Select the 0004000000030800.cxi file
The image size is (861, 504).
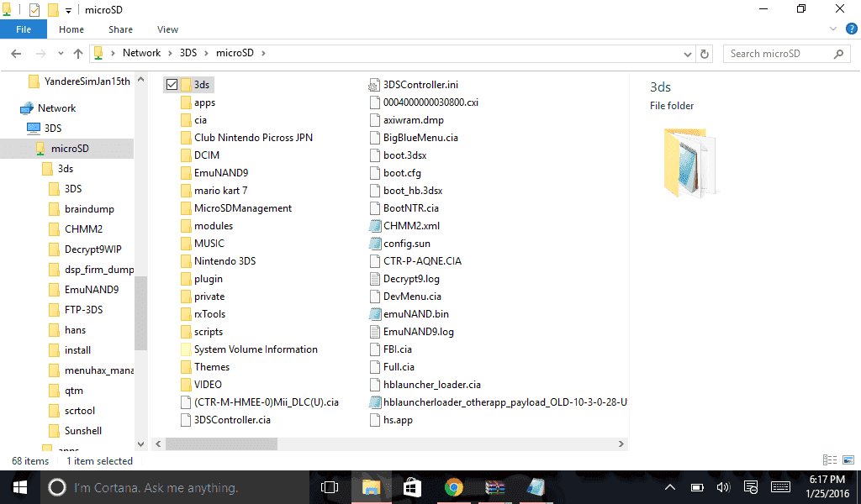(x=430, y=102)
